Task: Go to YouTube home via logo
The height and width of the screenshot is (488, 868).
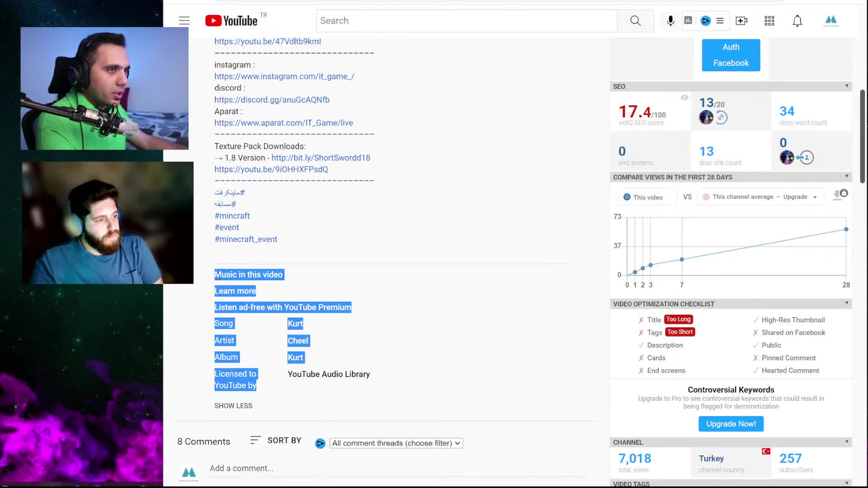Action: pos(231,21)
